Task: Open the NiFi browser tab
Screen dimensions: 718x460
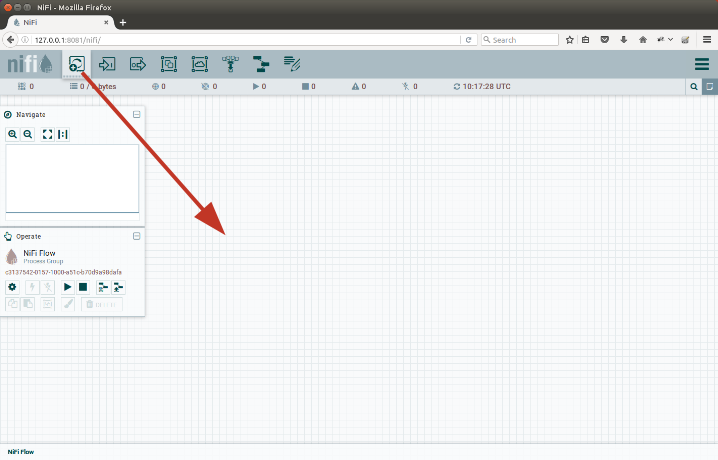Action: click(x=60, y=22)
